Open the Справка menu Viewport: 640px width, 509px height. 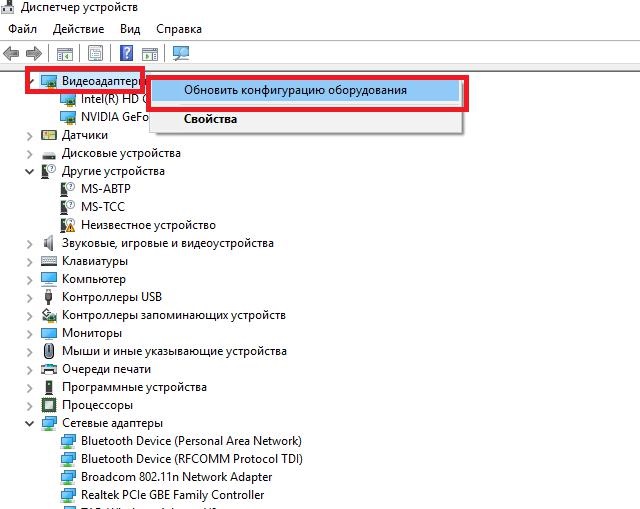(x=179, y=29)
